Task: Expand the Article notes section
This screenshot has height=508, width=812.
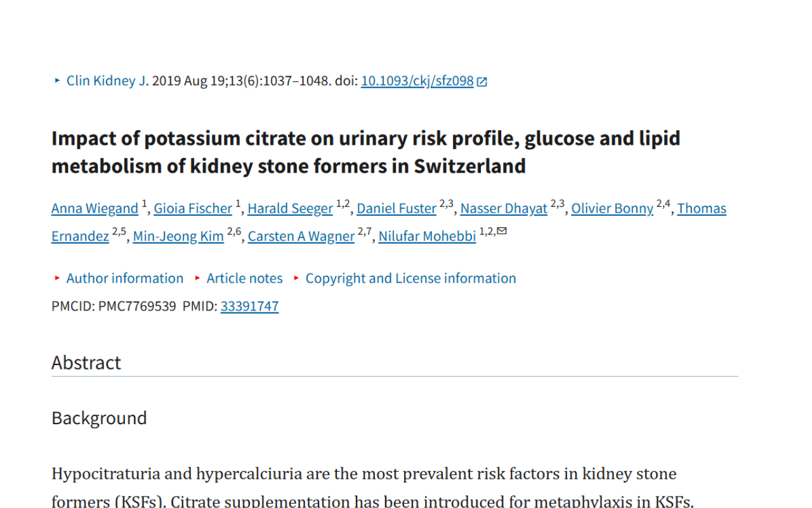Action: click(x=244, y=278)
